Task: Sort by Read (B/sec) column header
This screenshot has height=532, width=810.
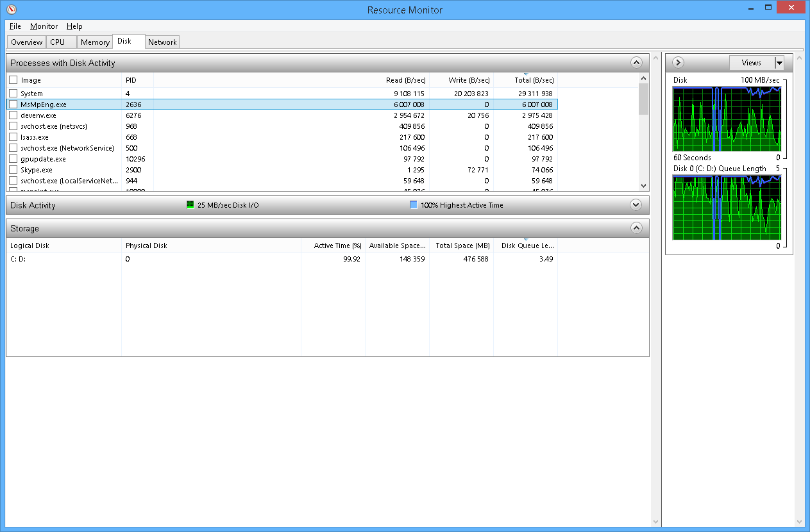Action: [405, 80]
